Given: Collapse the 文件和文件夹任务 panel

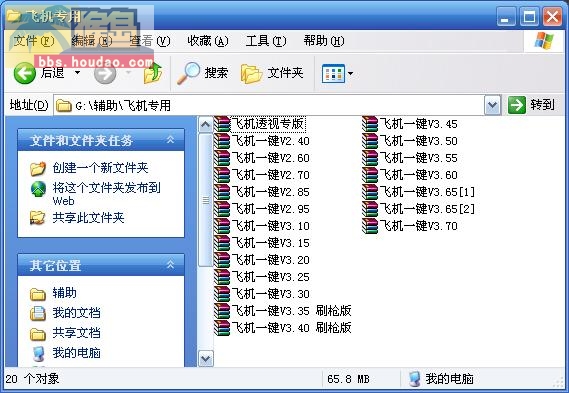Looking at the screenshot, I should (x=170, y=140).
